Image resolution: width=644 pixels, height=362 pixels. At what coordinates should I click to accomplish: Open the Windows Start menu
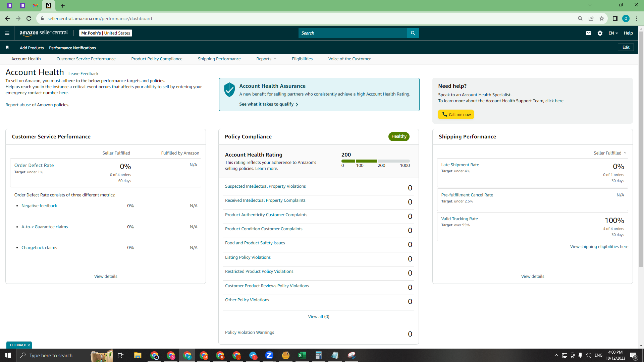pos(8,355)
